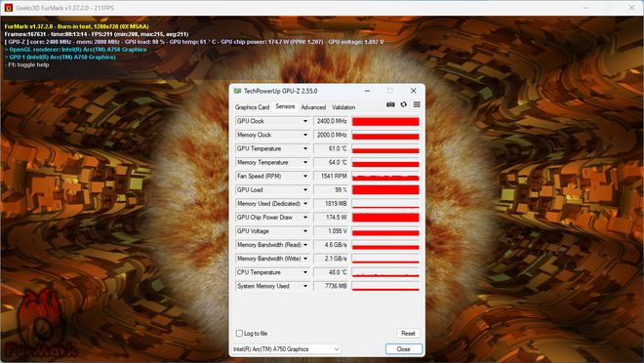Viewport: 644px width, 363px height.
Task: Click the GPU 1 Intel Arc A750 overlay line
Action: click(x=60, y=57)
